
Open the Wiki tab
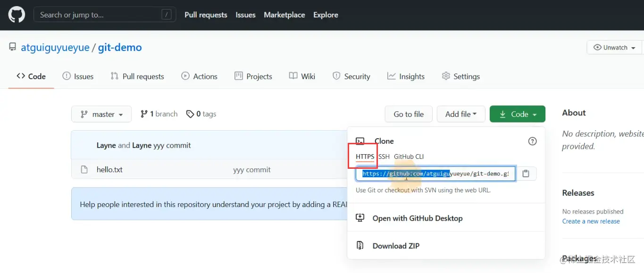[302, 76]
